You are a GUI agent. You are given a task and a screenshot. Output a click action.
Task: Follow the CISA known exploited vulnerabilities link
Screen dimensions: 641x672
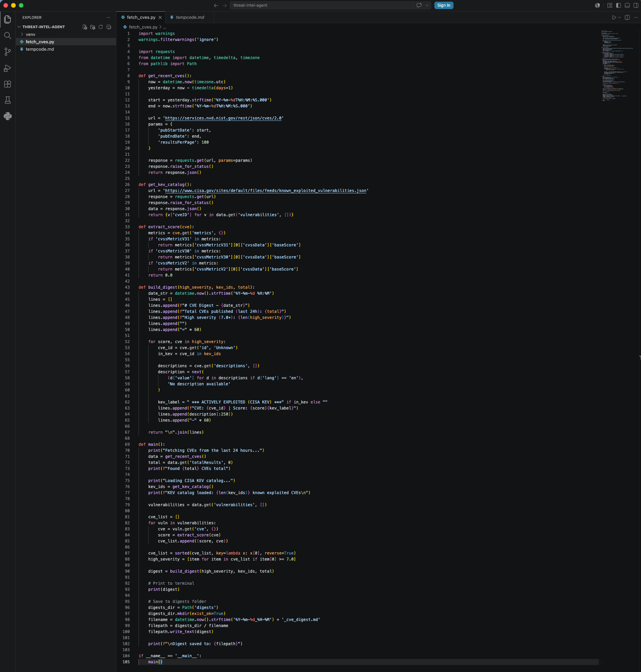265,190
